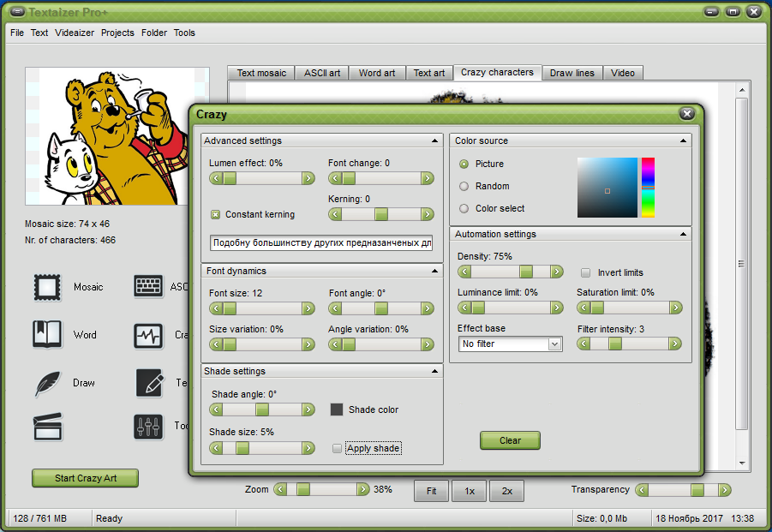Increase Luminance limit with right arrow
Viewport: 772px width, 532px height.
(557, 308)
